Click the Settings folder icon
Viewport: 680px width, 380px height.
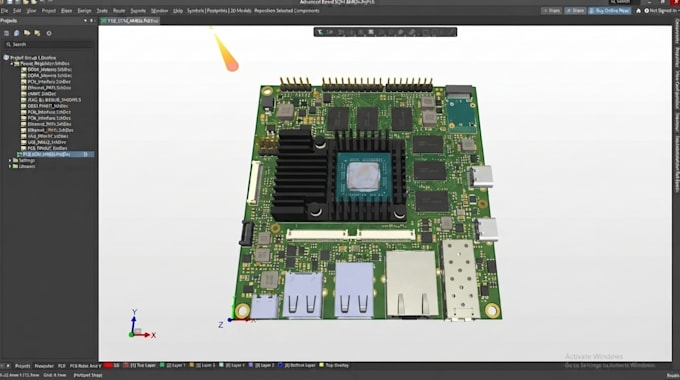point(16,161)
